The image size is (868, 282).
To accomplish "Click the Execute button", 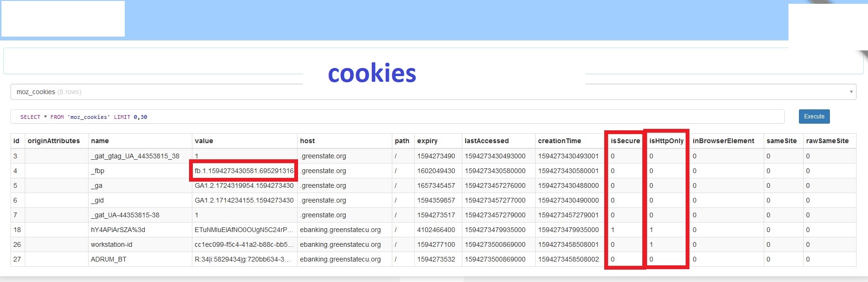I will (x=814, y=117).
